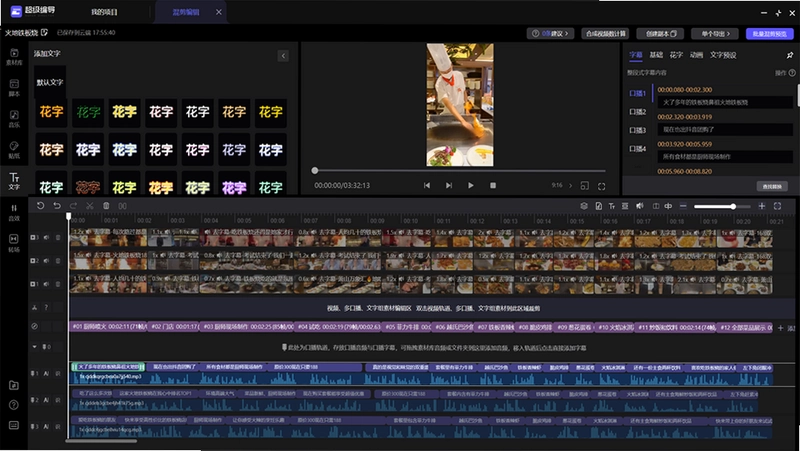Toggle fullscreen preview icon
The image size is (800, 451).
pos(602,186)
